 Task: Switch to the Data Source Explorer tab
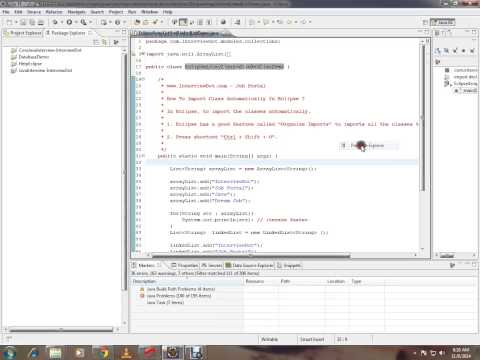pos(250,266)
